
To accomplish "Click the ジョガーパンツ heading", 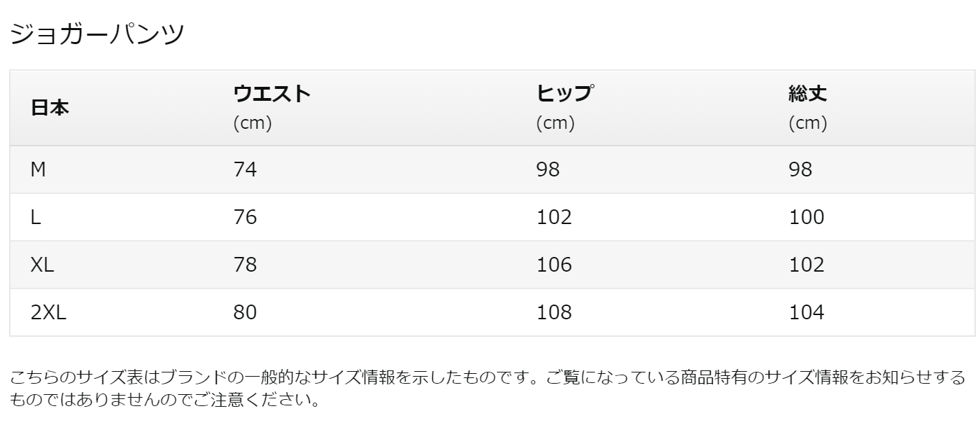I will [97, 34].
